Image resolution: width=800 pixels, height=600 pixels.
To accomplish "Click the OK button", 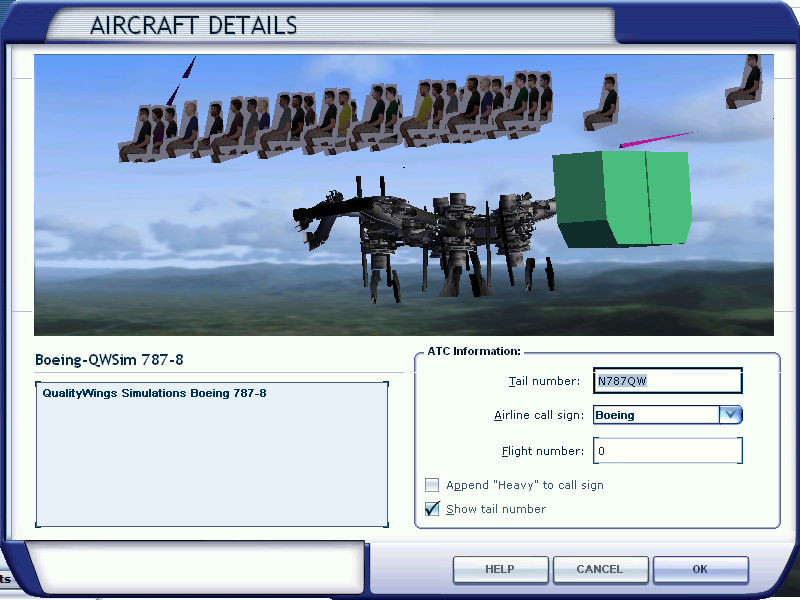I will 699,569.
